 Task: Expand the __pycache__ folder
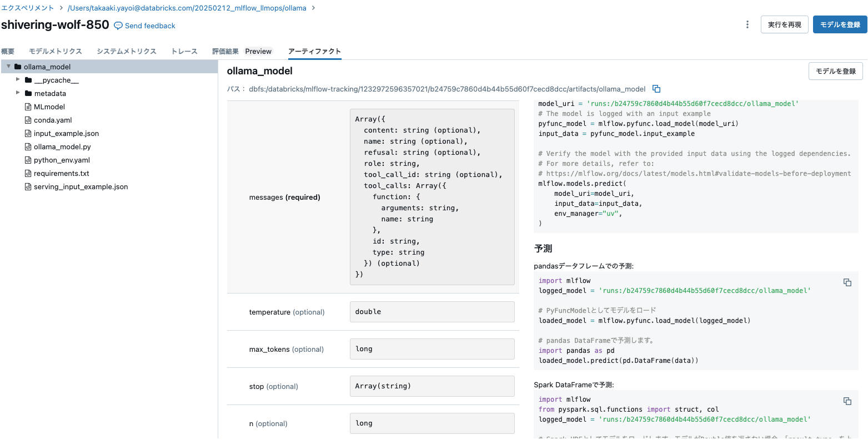tap(18, 80)
